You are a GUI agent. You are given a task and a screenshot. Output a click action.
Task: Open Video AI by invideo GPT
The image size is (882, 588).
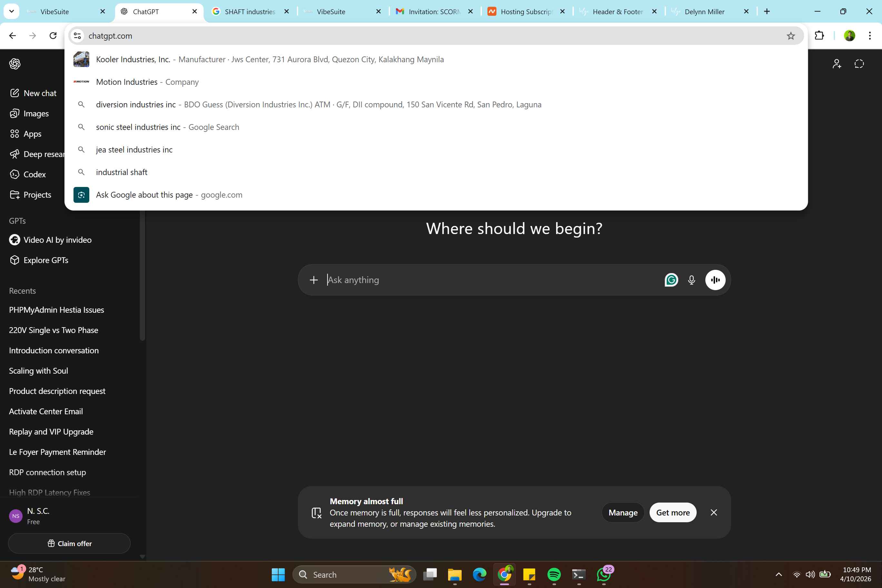[50, 240]
